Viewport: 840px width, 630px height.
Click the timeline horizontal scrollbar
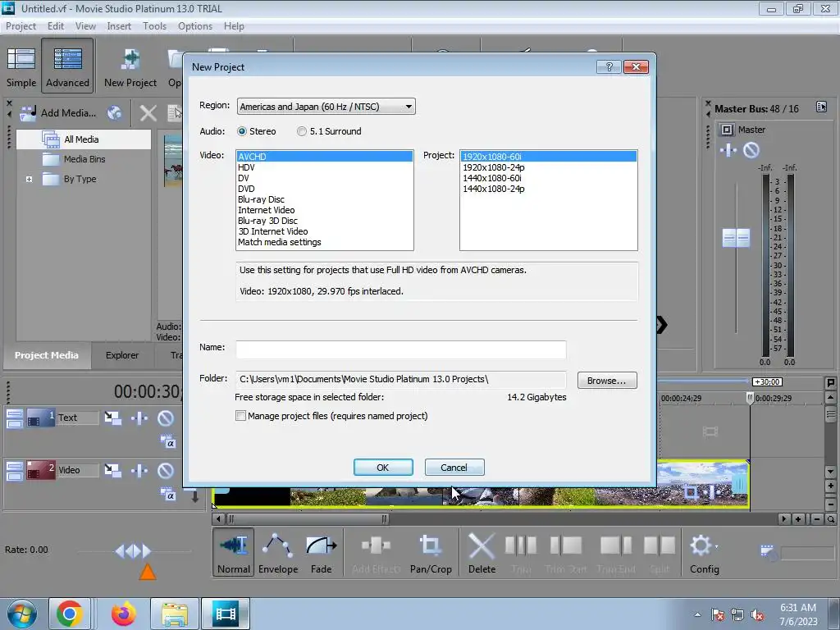[x=308, y=518]
